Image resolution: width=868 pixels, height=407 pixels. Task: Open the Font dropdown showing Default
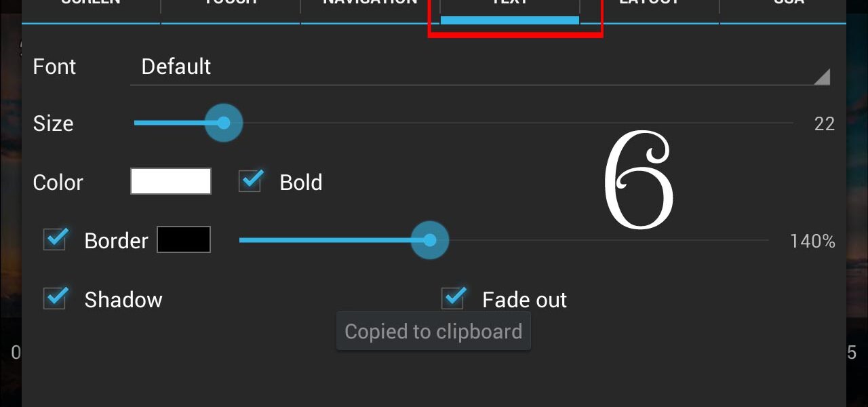[480, 66]
